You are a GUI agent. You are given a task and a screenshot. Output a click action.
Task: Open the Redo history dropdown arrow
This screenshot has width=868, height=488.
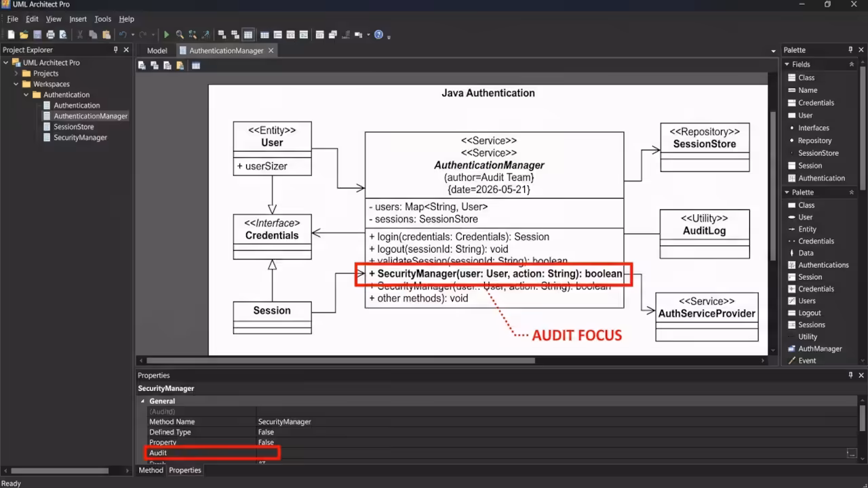153,35
